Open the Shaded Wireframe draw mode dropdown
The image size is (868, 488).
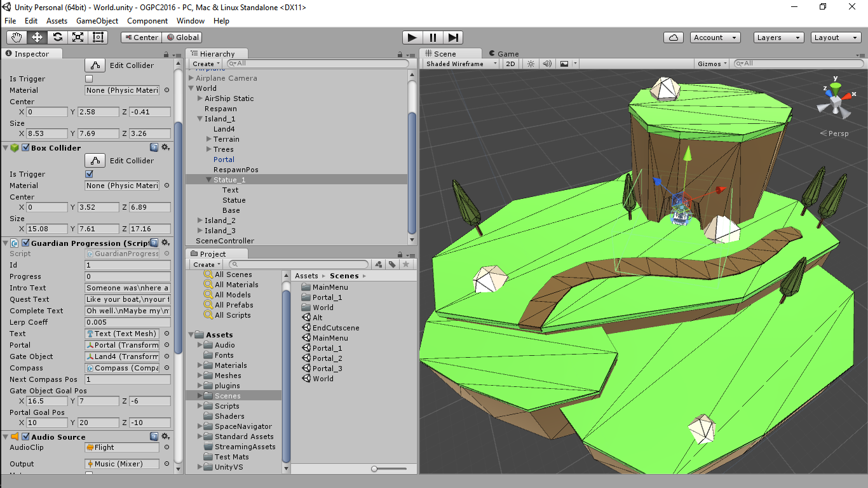(x=459, y=63)
